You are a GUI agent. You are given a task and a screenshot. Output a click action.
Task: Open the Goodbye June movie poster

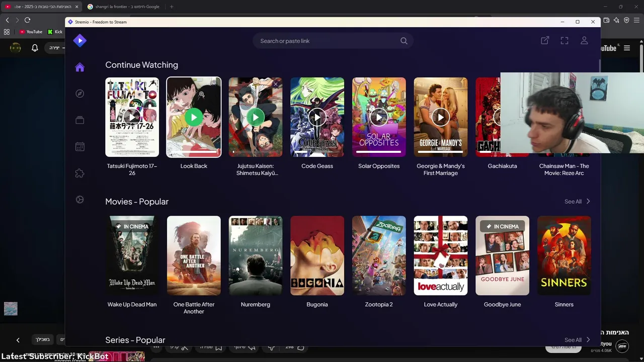pos(502,255)
